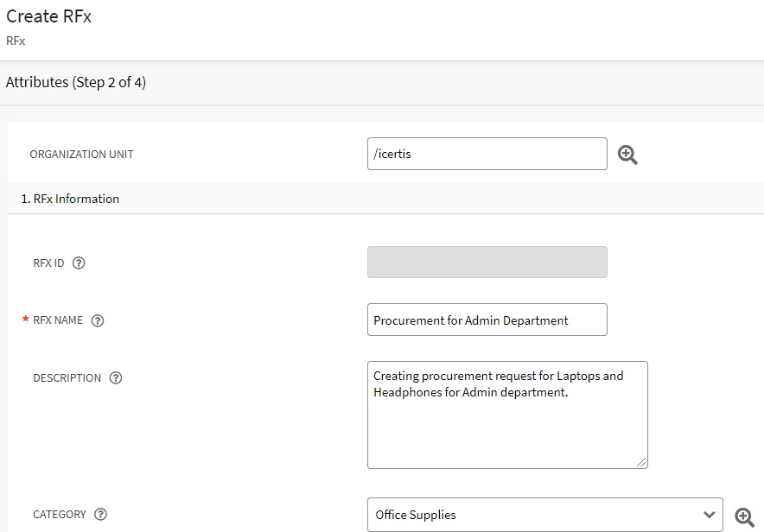Click the RFX ID label text
Viewport: 764px width, 532px height.
point(48,263)
